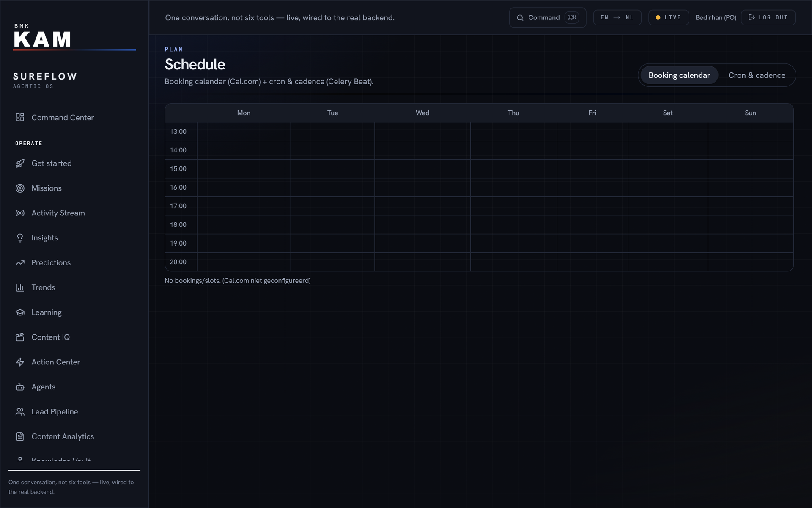Select the Agents robot icon
The image size is (812, 508).
(20, 387)
